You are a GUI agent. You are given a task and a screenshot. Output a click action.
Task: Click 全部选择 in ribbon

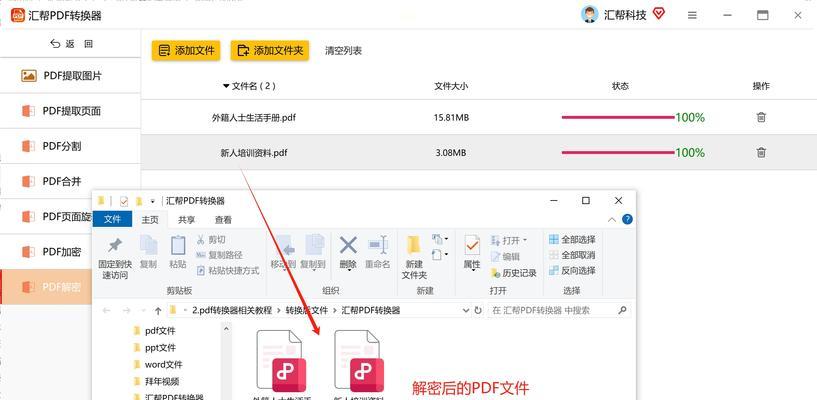point(572,240)
